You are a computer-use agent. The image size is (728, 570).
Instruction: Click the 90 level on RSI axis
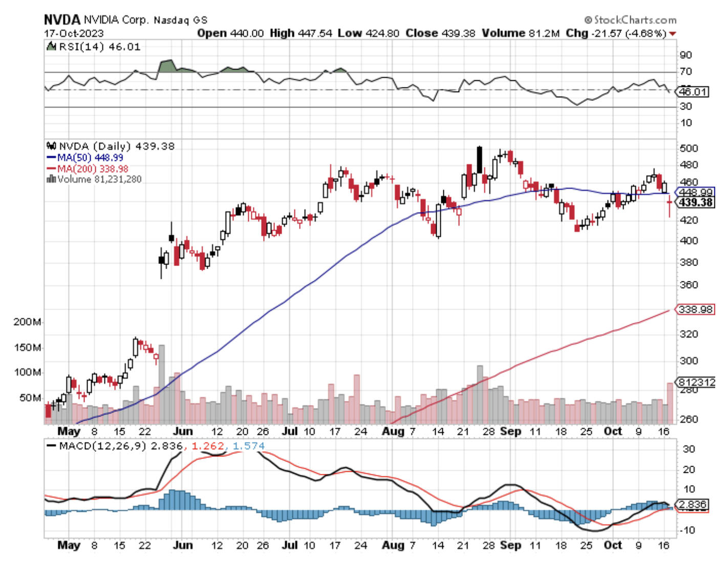coord(686,55)
